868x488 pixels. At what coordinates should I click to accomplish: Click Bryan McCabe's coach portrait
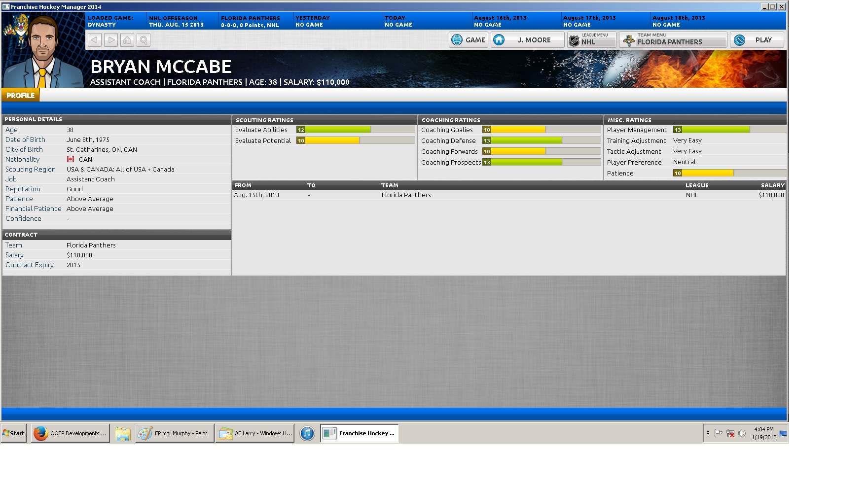pos(43,54)
